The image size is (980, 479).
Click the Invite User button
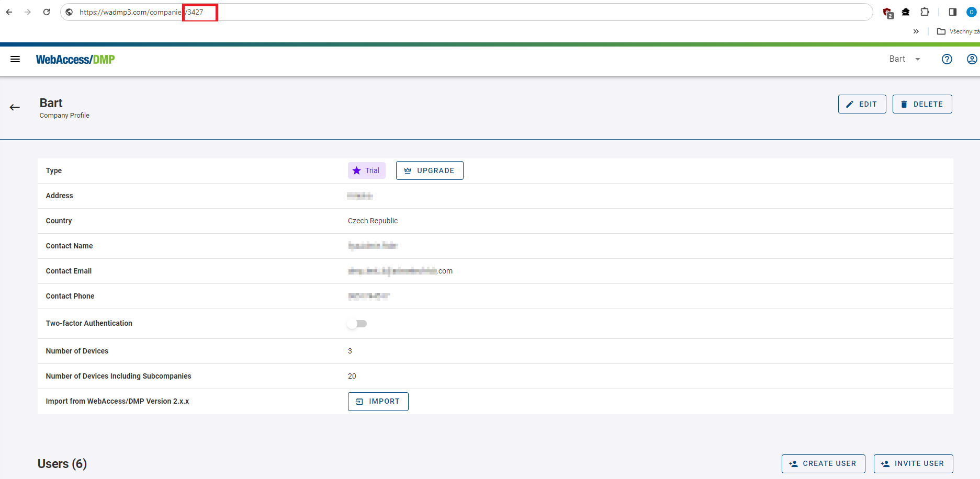[x=913, y=464]
